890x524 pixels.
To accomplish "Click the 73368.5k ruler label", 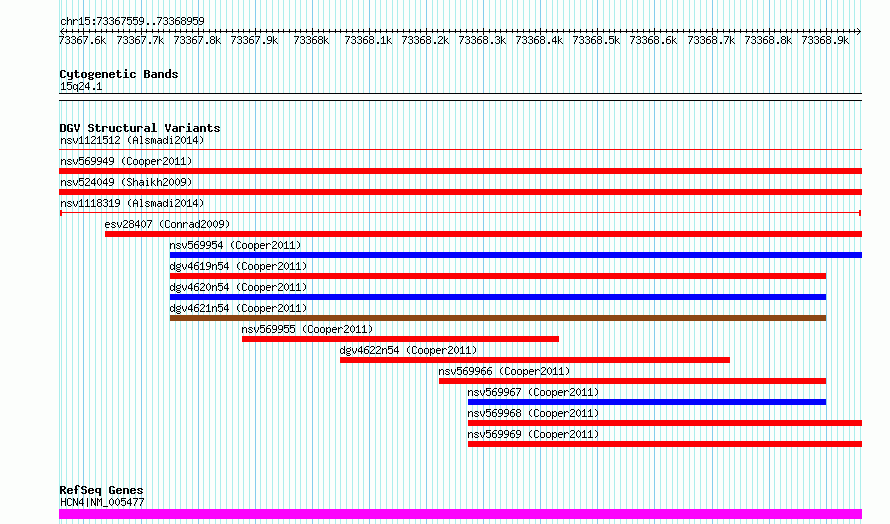I will click(597, 40).
